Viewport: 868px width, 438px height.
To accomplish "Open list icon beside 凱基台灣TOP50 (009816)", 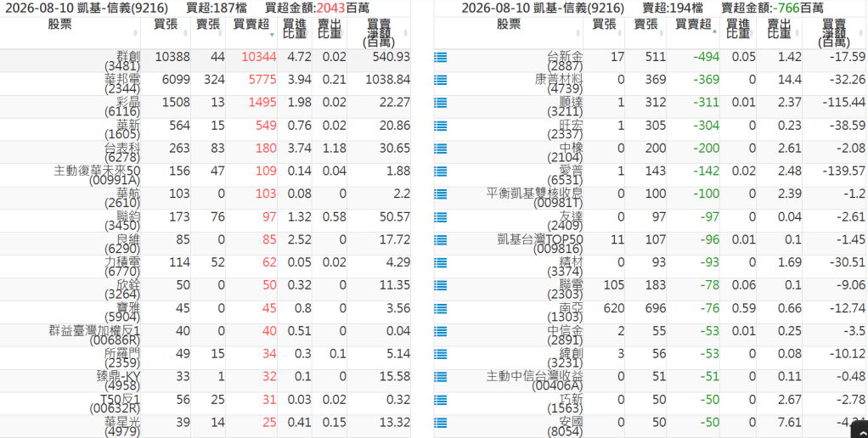I will point(441,240).
